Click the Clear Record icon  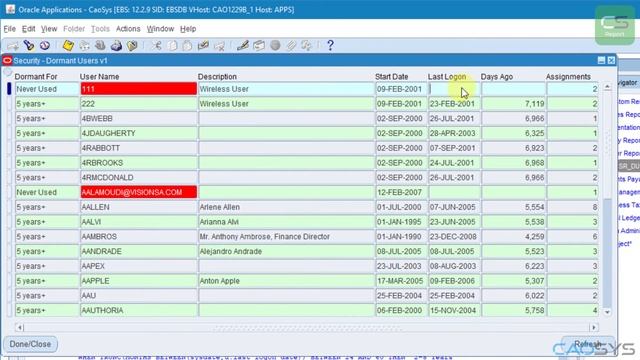tap(203, 45)
